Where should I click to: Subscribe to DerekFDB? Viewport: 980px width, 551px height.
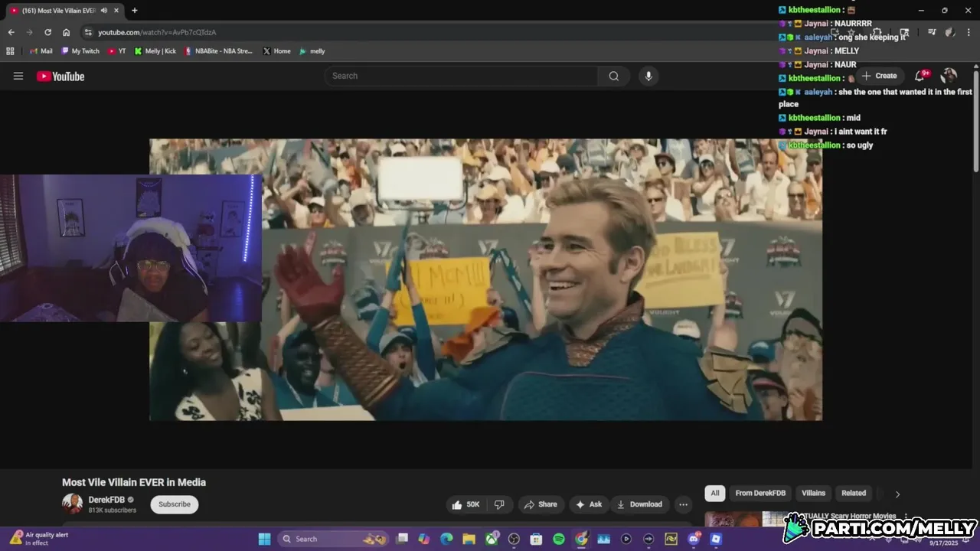tap(175, 504)
